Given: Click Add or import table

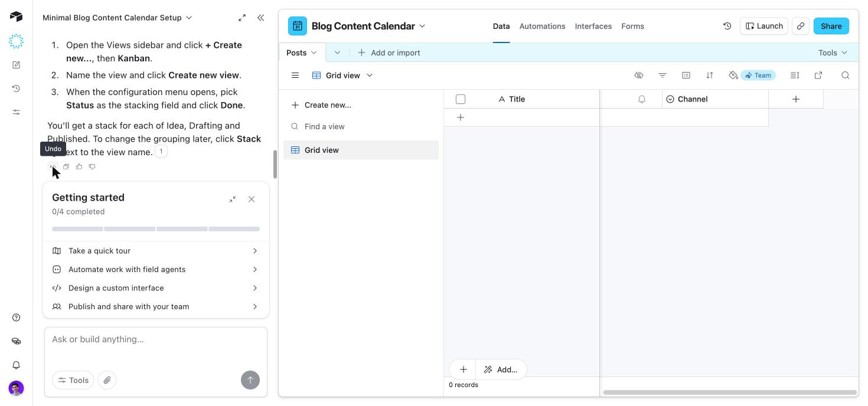Looking at the screenshot, I should tap(389, 53).
